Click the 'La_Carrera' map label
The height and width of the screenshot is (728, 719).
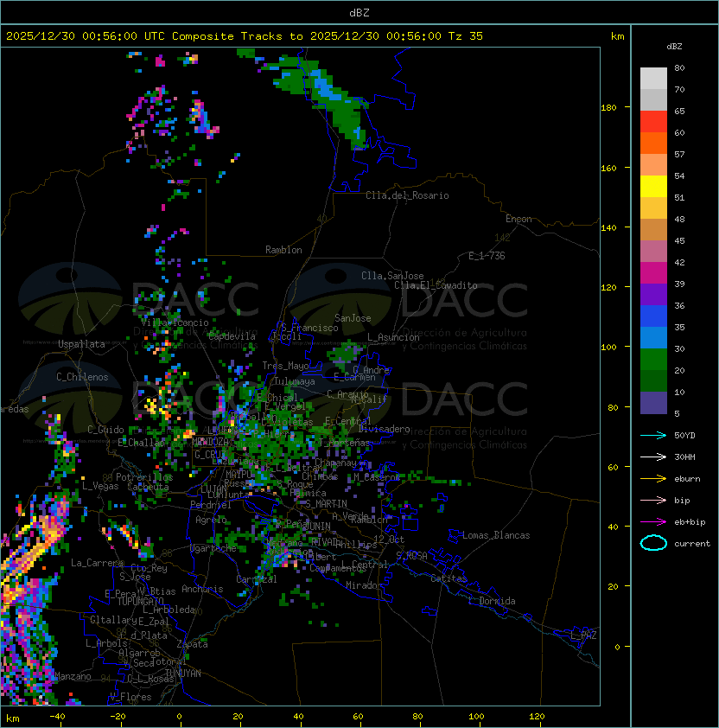(97, 563)
